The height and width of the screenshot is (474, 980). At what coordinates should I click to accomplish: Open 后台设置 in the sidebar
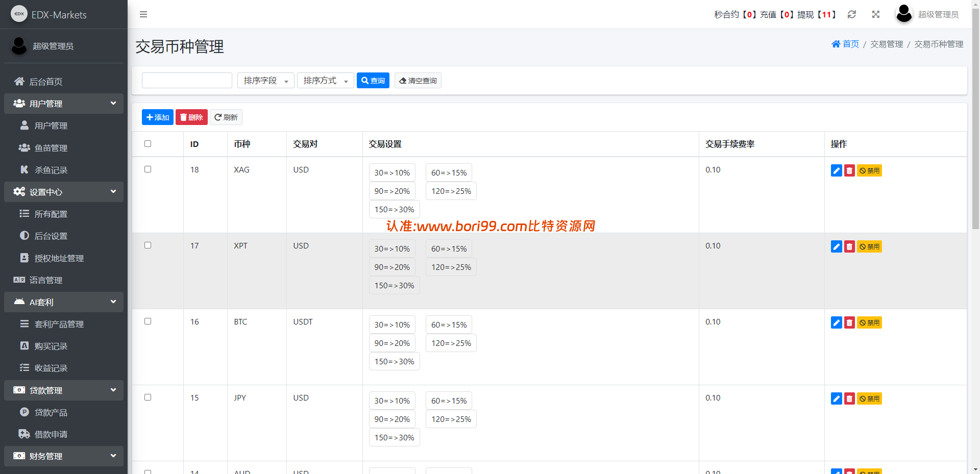pyautogui.click(x=64, y=236)
